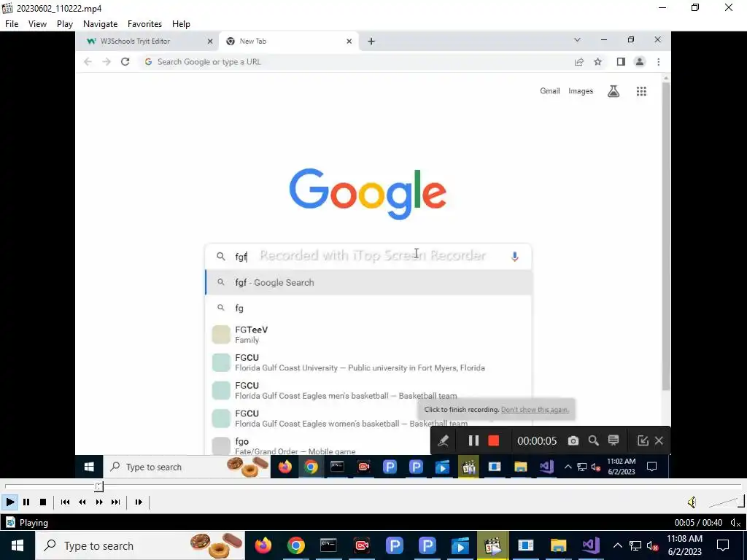Viewport: 747px width, 560px height.
Task: Close the W3Schools Tryit Editor tab
Action: [210, 42]
